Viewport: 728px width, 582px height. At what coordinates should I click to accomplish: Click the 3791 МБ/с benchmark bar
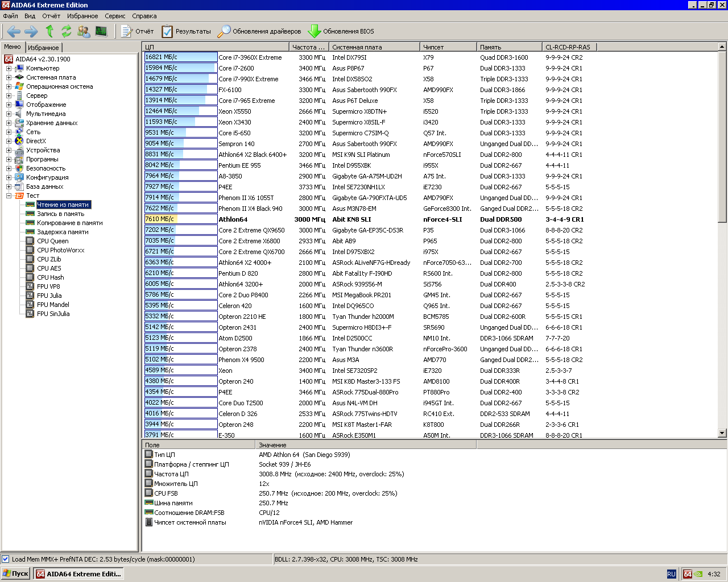[x=181, y=435]
